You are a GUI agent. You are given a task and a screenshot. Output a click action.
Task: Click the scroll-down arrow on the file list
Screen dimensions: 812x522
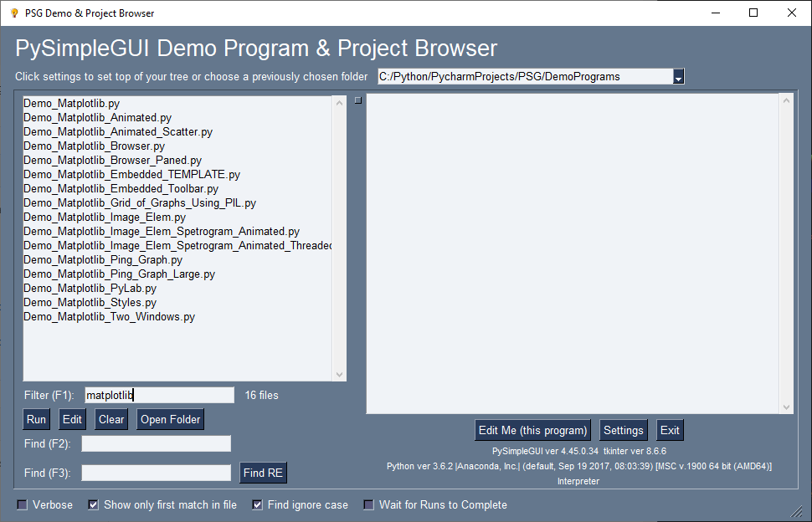tap(340, 373)
